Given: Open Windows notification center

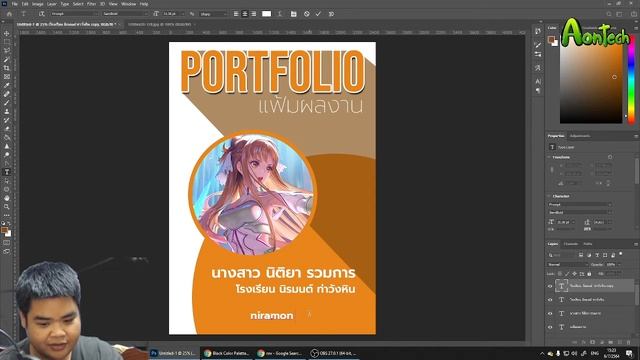Looking at the screenshot, I should point(629,353).
